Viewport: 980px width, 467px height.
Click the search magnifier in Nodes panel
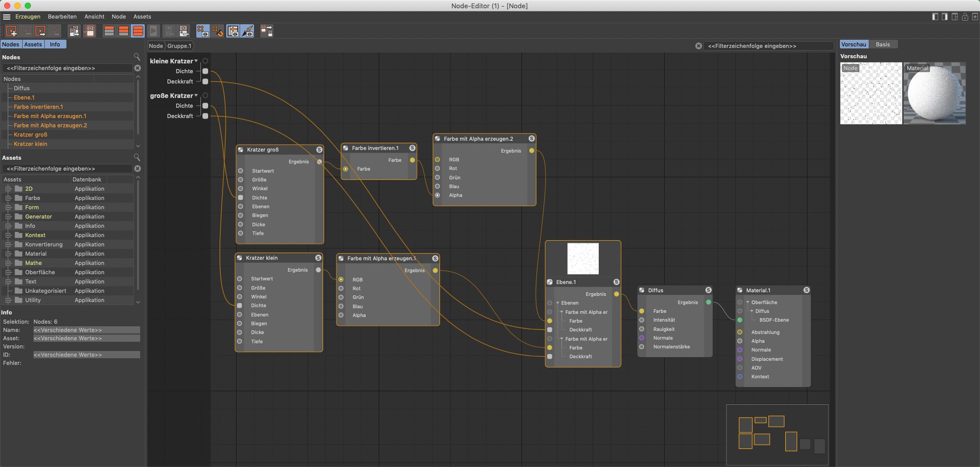(137, 57)
